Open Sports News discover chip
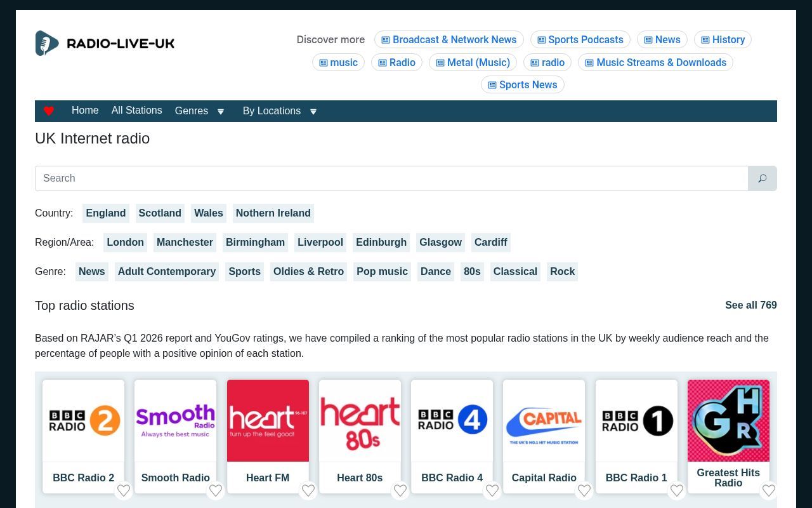Screen dimensions: 812x508 (x=523, y=84)
